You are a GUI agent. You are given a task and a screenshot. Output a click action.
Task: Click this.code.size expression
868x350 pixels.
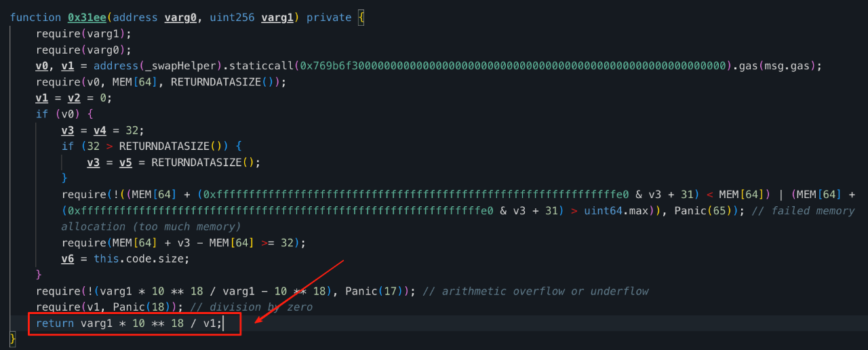pos(142,258)
